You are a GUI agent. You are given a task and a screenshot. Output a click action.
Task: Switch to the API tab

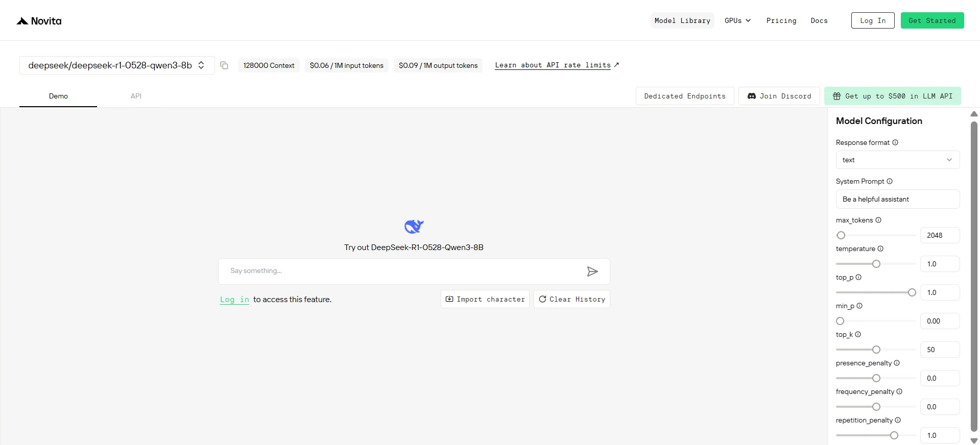point(136,96)
